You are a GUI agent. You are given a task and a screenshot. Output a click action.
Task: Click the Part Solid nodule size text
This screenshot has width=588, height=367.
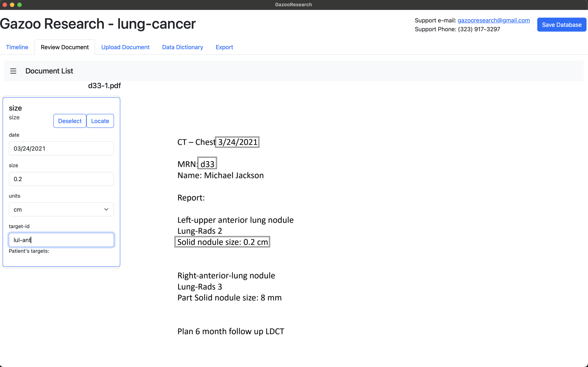[229, 298]
